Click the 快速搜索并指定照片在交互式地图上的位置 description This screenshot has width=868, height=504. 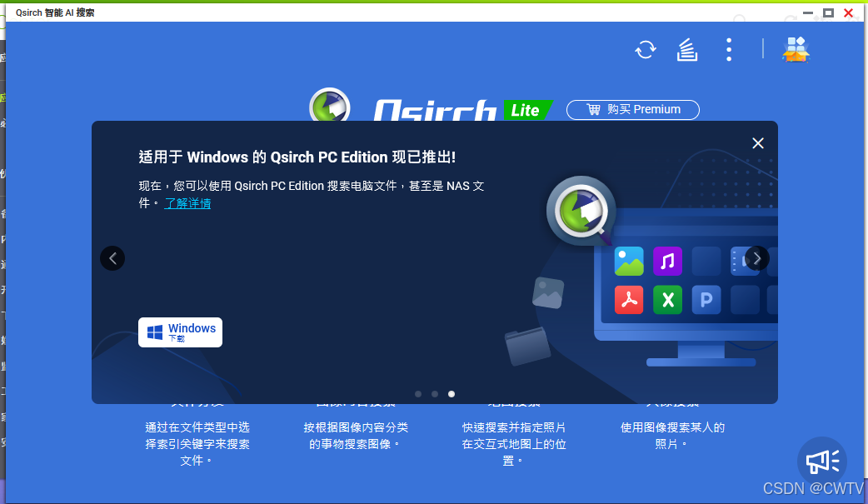(x=514, y=444)
